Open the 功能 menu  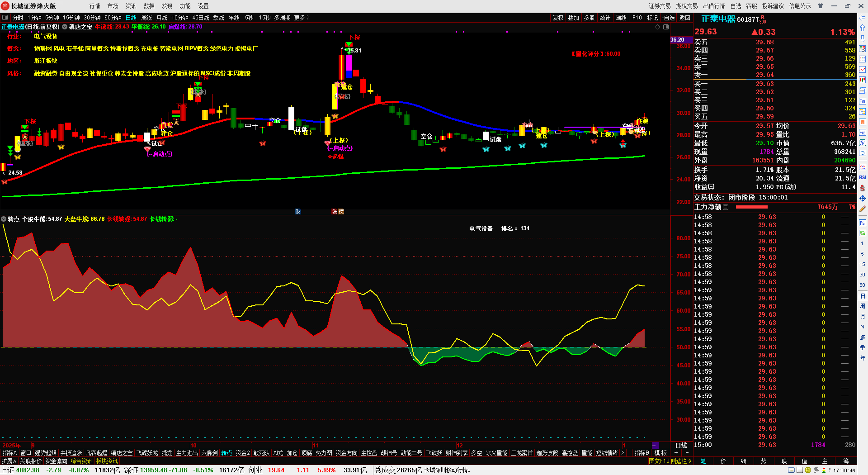click(185, 6)
